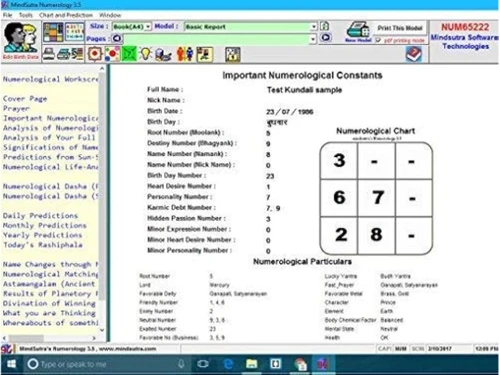Click the colored dots icon
500x375 pixels.
click(x=112, y=54)
